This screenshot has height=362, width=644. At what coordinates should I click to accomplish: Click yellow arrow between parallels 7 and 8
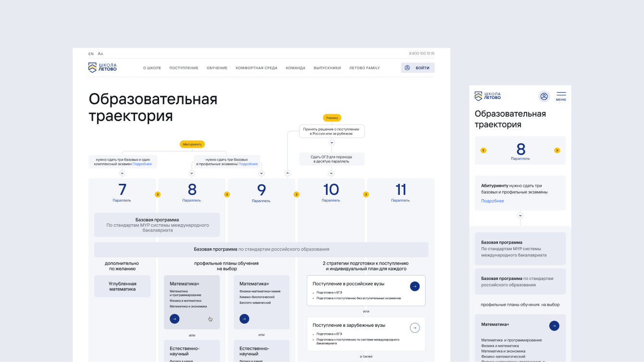click(x=158, y=194)
